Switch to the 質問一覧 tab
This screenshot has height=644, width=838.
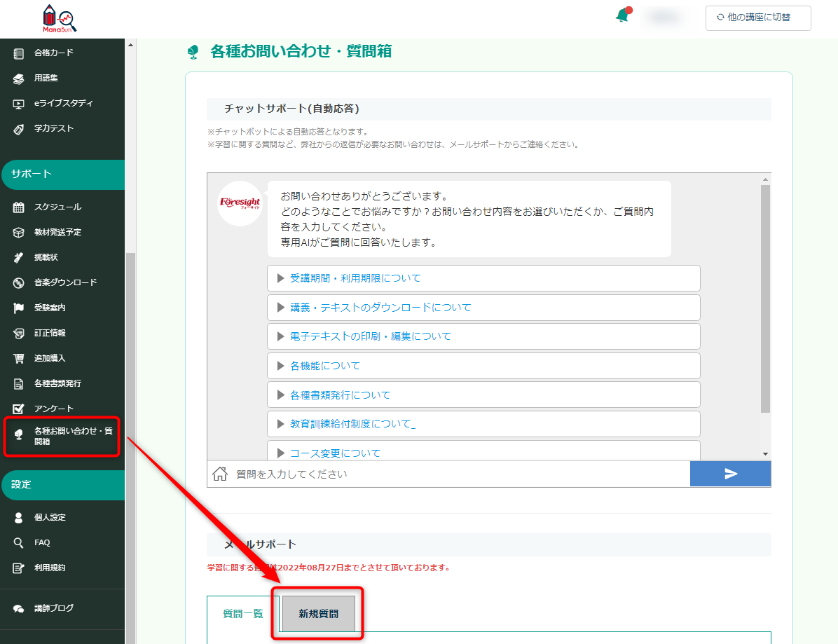pos(243,614)
